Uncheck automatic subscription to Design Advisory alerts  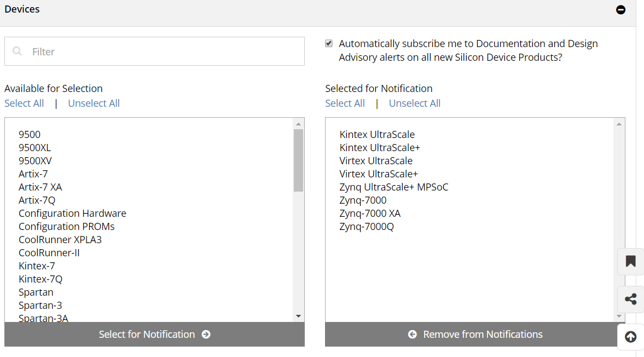point(329,43)
